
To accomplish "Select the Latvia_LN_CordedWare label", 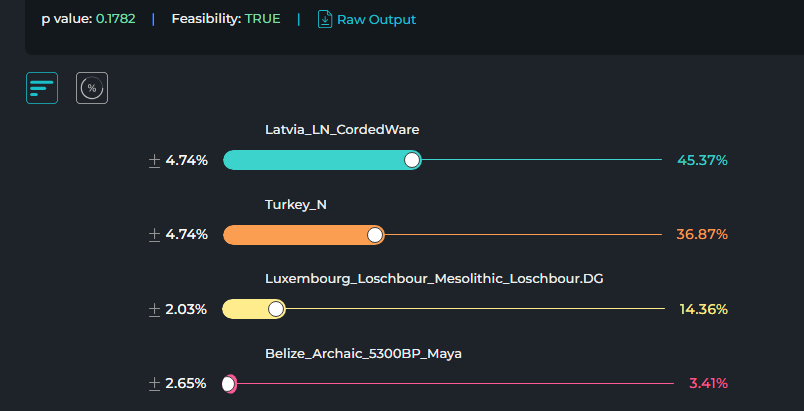I will (342, 130).
